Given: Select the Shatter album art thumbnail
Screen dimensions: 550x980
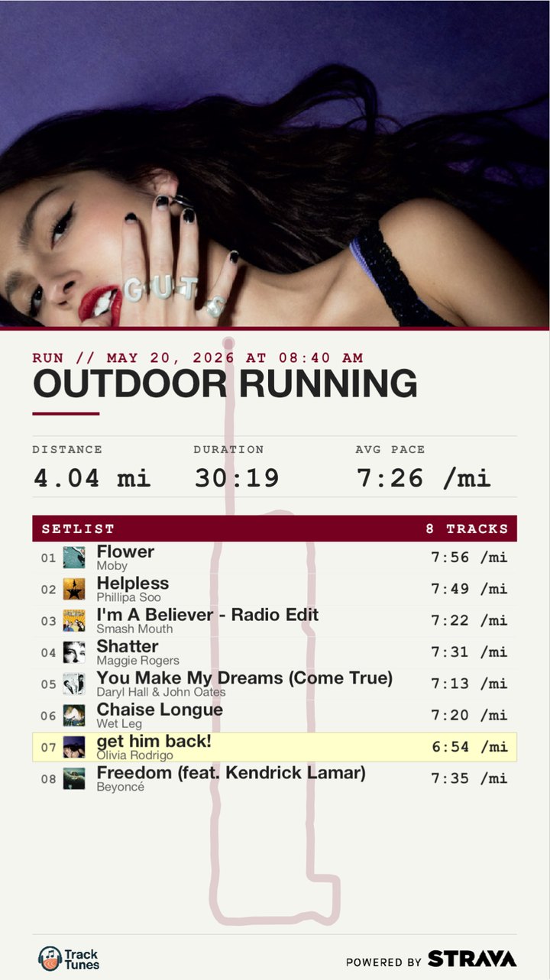Looking at the screenshot, I should [74, 652].
